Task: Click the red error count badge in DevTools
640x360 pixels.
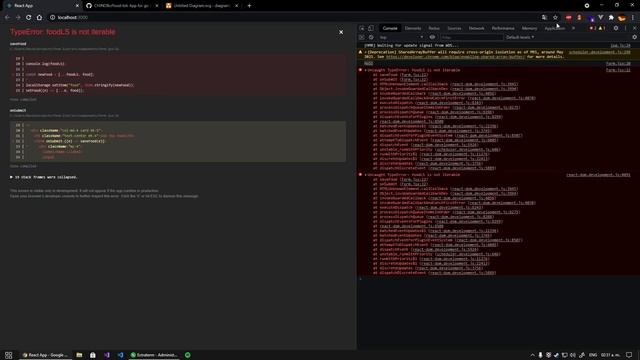Action: coord(593,28)
